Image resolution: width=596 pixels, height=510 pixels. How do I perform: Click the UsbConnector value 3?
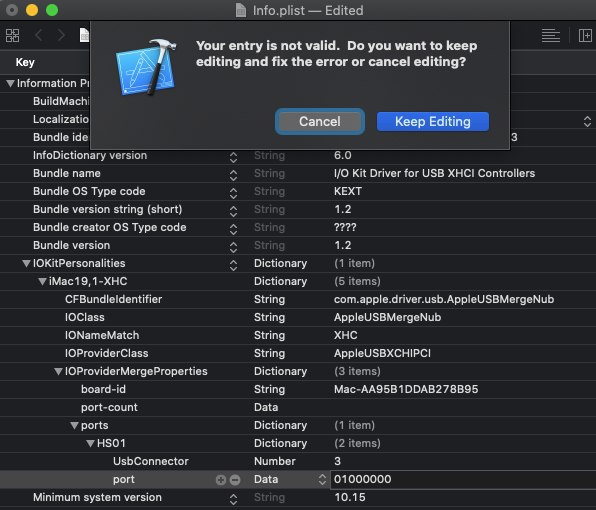tap(337, 461)
